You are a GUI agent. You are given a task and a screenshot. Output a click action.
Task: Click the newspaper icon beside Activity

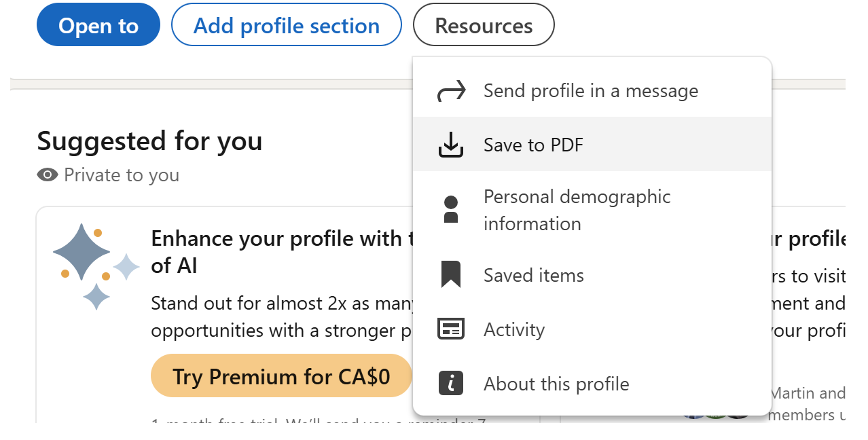coord(451,330)
